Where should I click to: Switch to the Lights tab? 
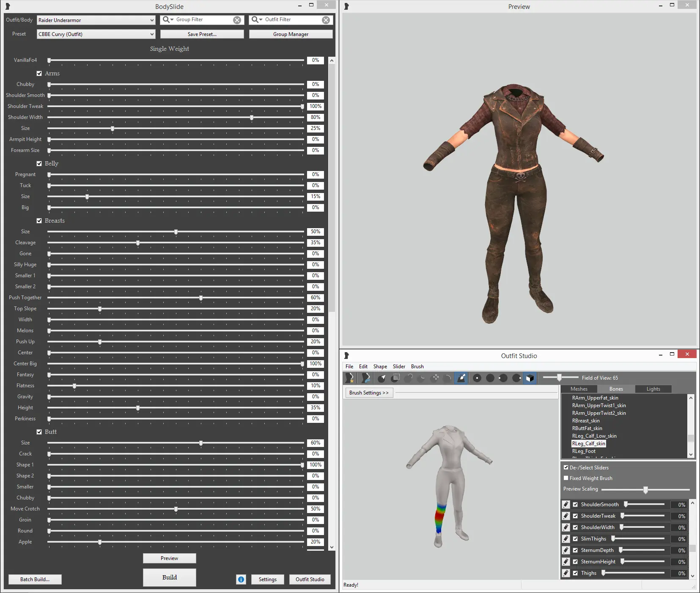[653, 389]
